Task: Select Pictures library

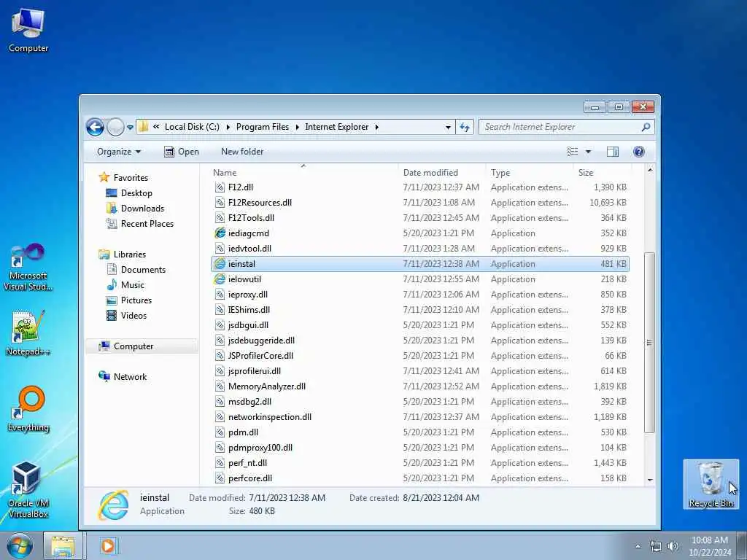Action: (129, 300)
